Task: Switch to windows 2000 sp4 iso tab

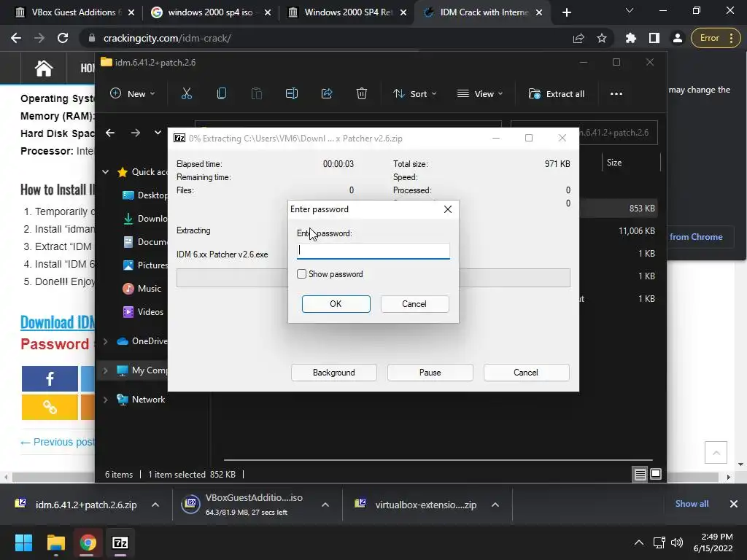Action: [x=211, y=12]
